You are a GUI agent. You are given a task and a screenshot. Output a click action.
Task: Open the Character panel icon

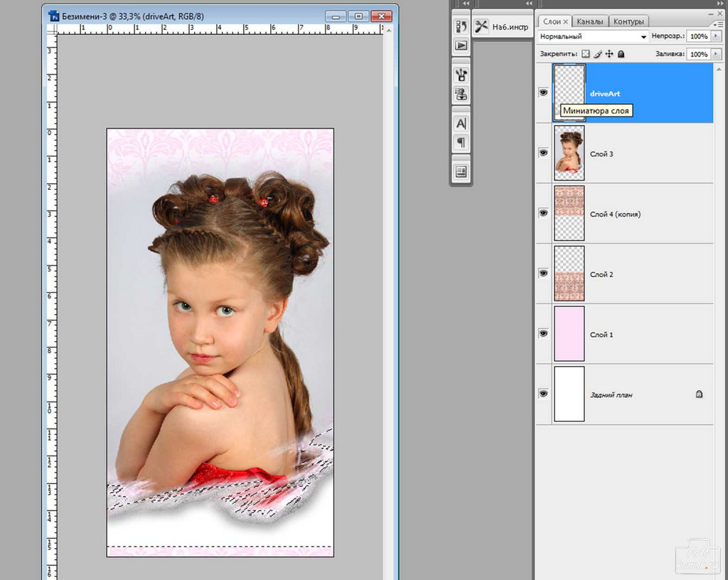461,124
